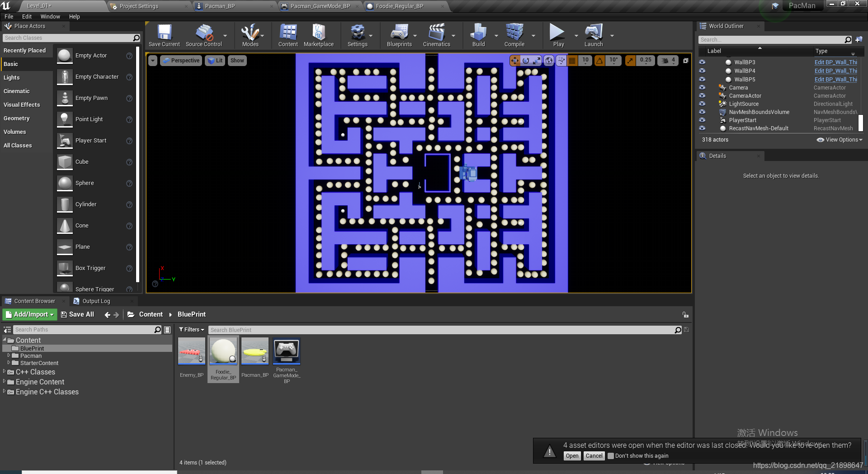Click Open in the asset editors notification

(572, 456)
